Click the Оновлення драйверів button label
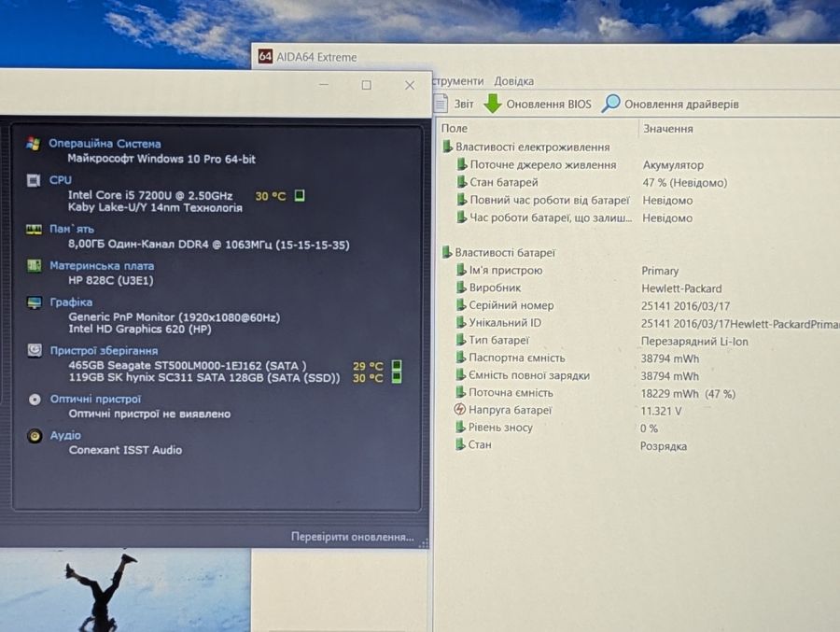This screenshot has height=632, width=840. 681,104
